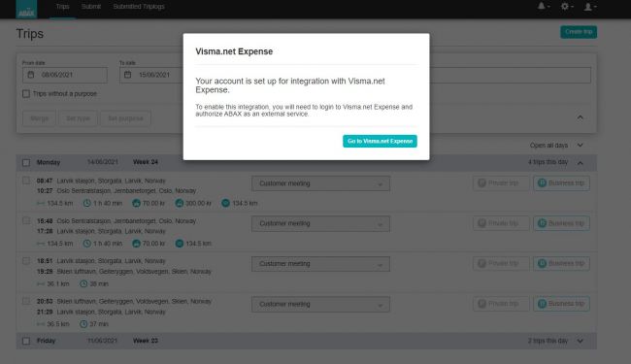Image resolution: width=631 pixels, height=364 pixels.
Task: Click the To date input field
Action: pos(151,75)
